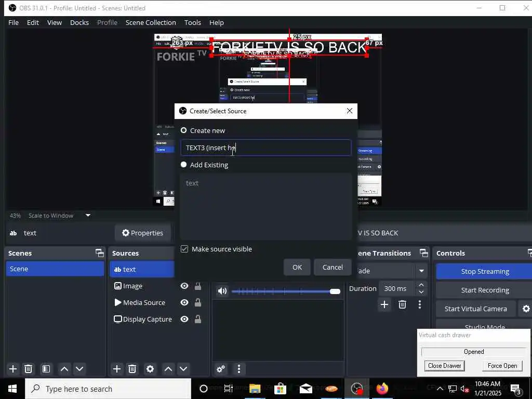Select the Scene item in Scenes list
This screenshot has width=532, height=399.
coord(55,269)
